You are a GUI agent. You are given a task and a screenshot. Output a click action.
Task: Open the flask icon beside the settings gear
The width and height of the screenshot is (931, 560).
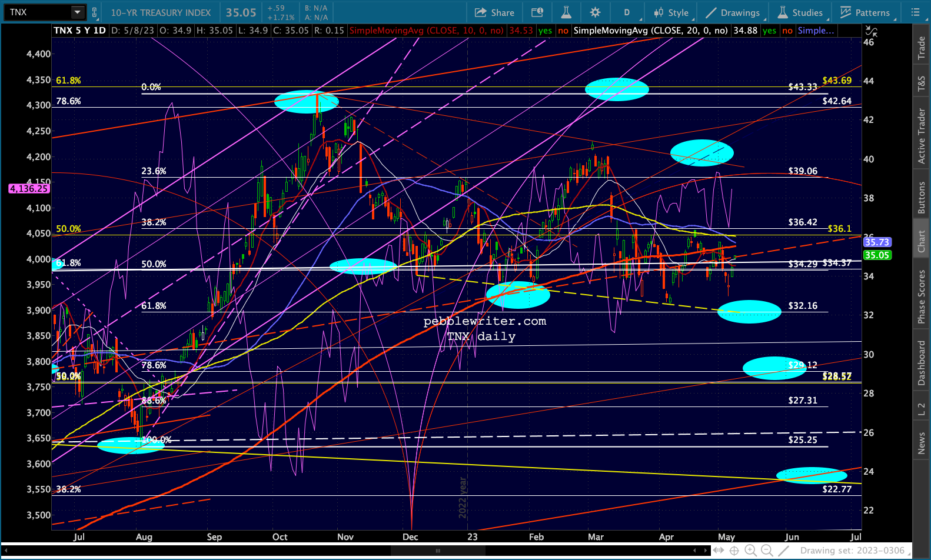coord(566,12)
